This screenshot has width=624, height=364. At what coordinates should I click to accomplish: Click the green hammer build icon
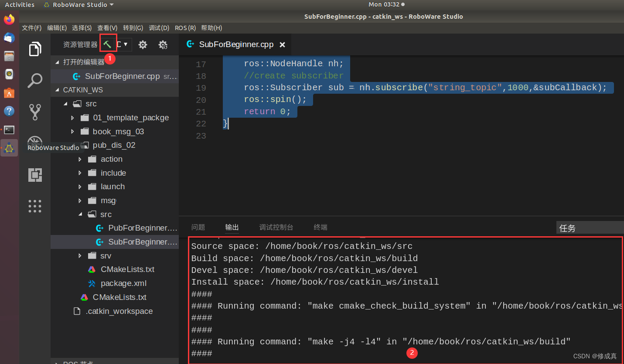tap(107, 44)
